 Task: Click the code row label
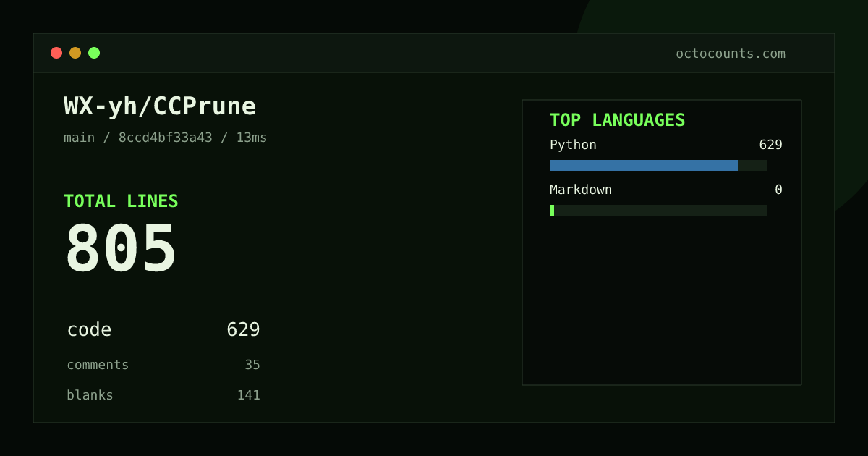coord(90,330)
